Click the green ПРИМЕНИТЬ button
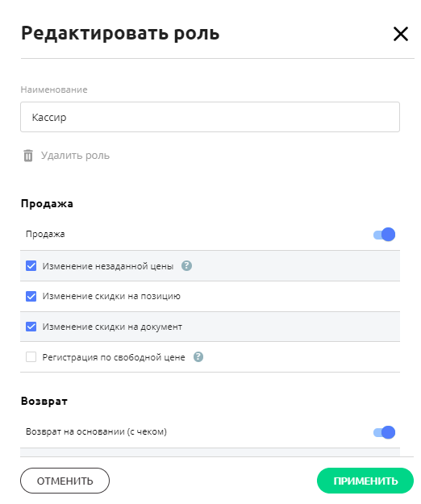The width and height of the screenshot is (421, 504). click(x=365, y=481)
